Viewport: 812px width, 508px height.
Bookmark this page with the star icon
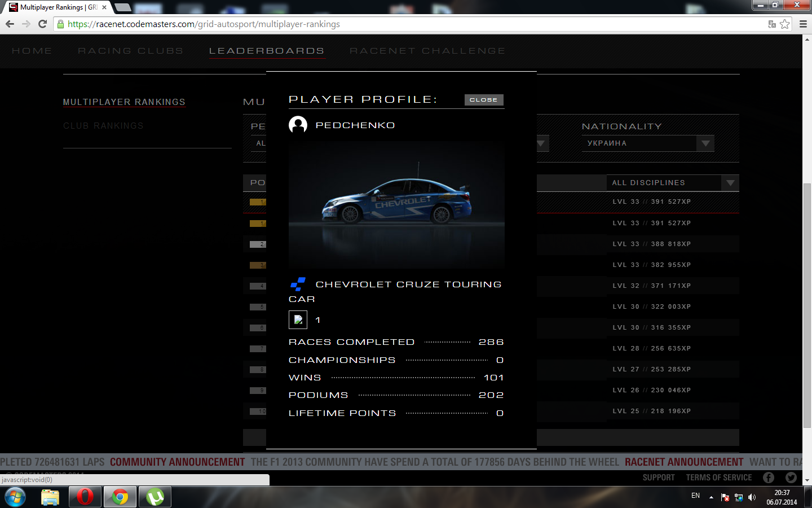784,24
